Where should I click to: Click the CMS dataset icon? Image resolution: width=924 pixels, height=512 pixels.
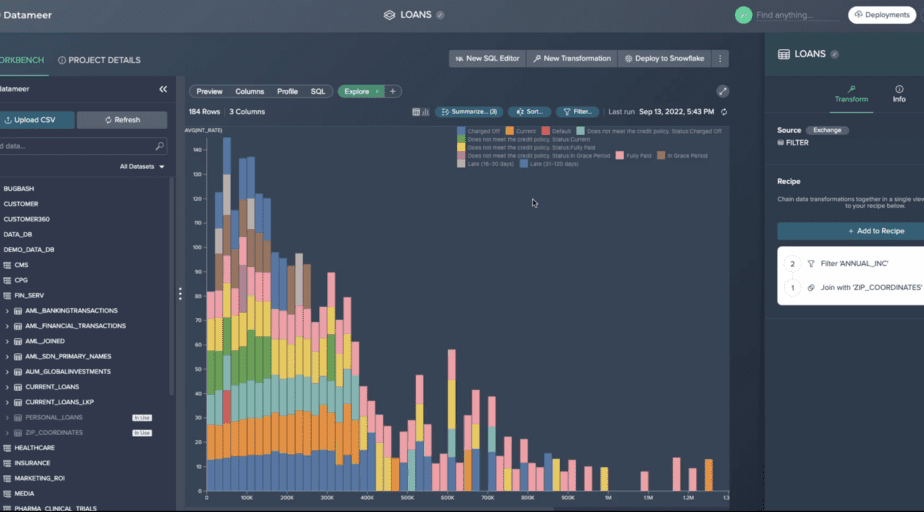coord(7,265)
